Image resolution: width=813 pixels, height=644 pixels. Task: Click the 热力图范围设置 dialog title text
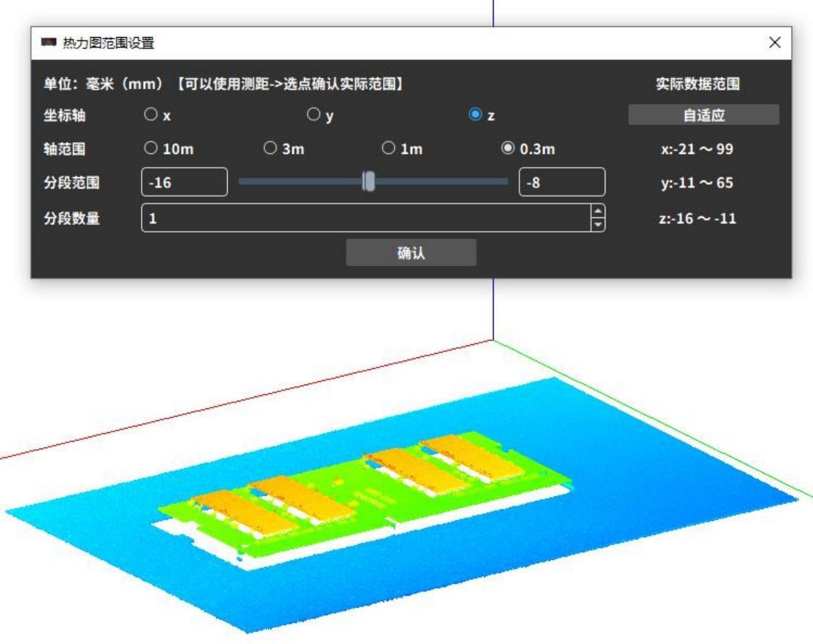(108, 43)
